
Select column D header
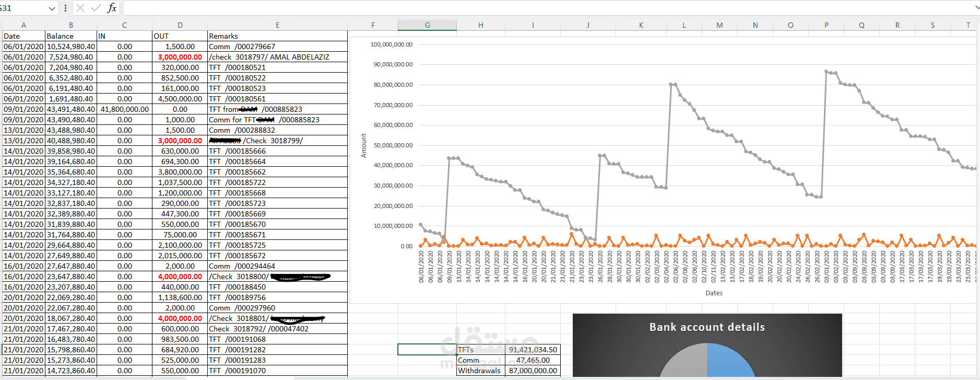(x=180, y=25)
